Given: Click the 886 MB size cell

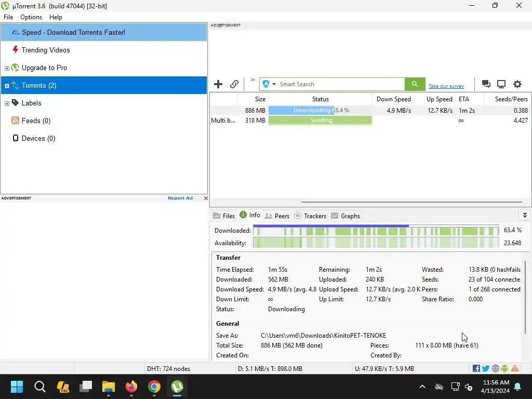Looking at the screenshot, I should coord(255,110).
